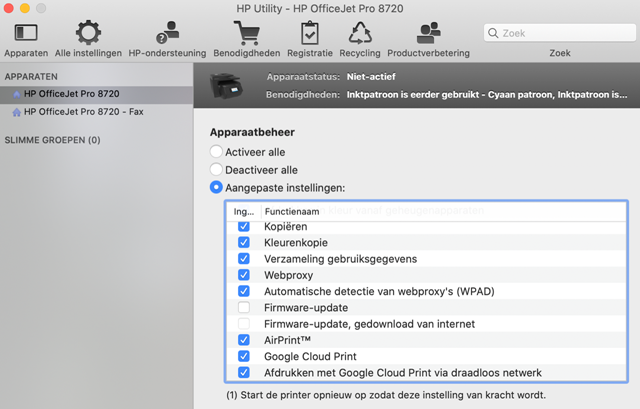
Task: Open the Registratie clipboard icon
Action: tap(310, 33)
